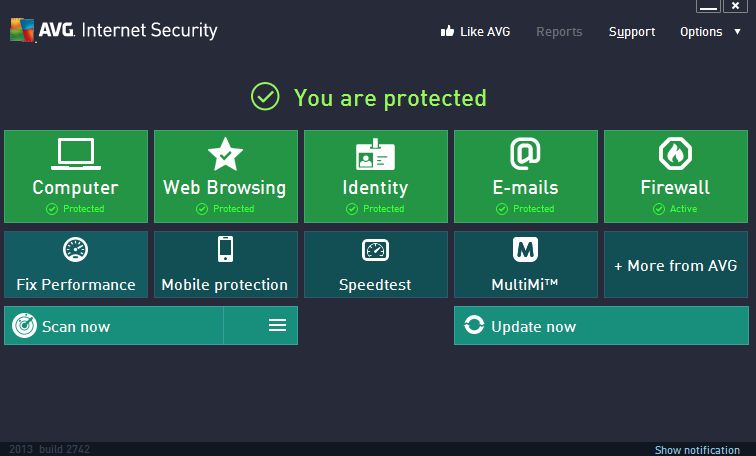Open the Reports menu

tap(559, 32)
